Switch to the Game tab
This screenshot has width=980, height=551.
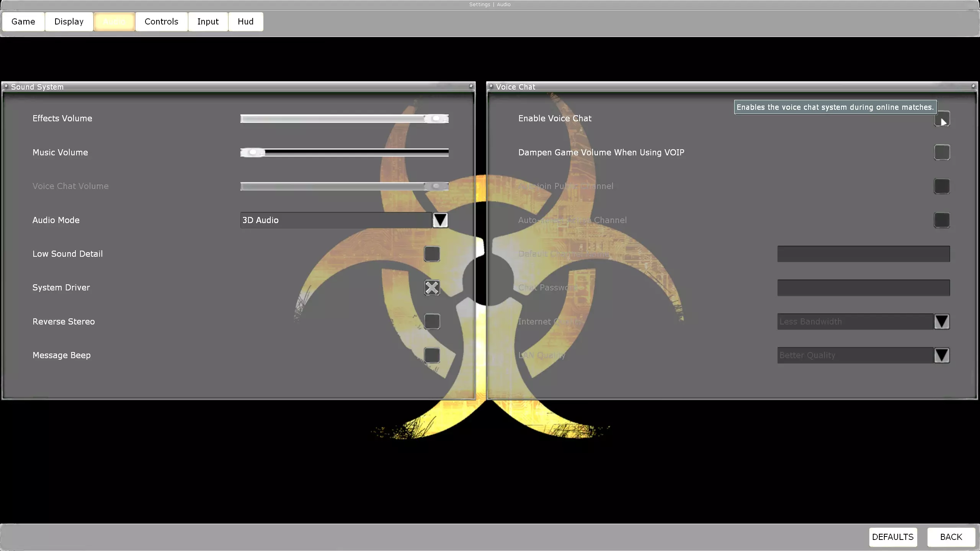click(x=23, y=21)
